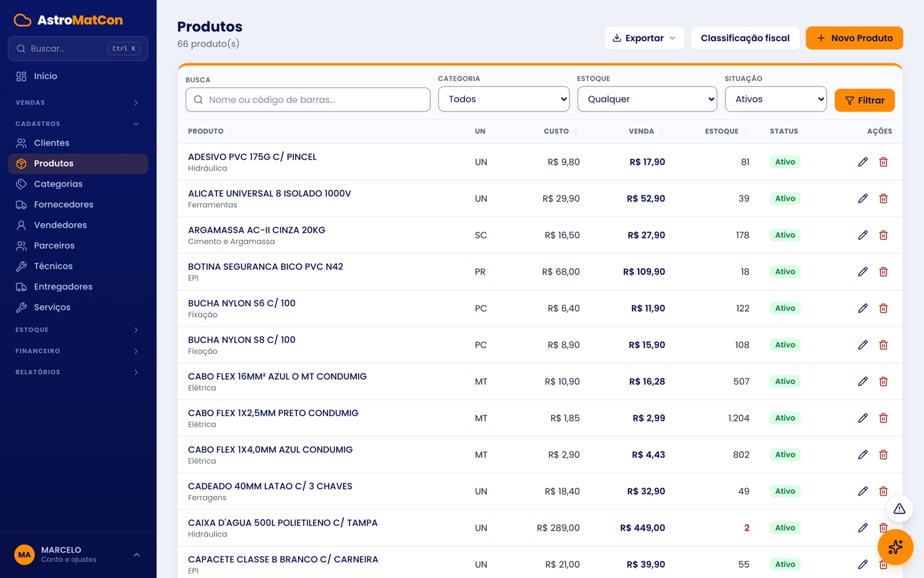Delete CABO FLEX 16MM² AZUL product

pyautogui.click(x=883, y=381)
